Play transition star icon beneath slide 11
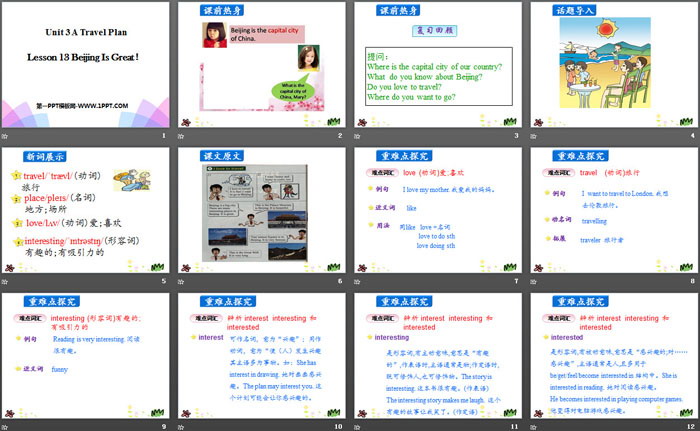 [357, 427]
